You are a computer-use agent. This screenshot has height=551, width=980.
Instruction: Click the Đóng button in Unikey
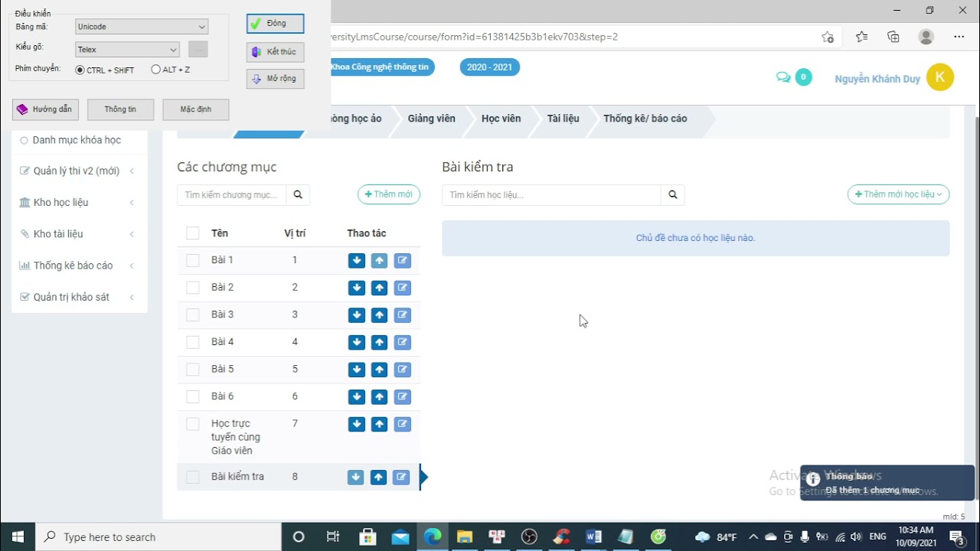point(276,24)
